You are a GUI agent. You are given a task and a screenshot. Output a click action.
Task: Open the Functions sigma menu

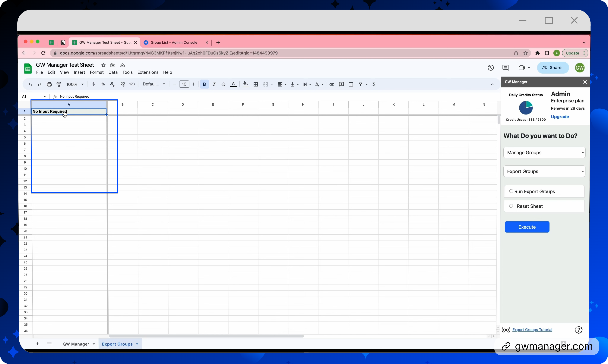pyautogui.click(x=374, y=84)
